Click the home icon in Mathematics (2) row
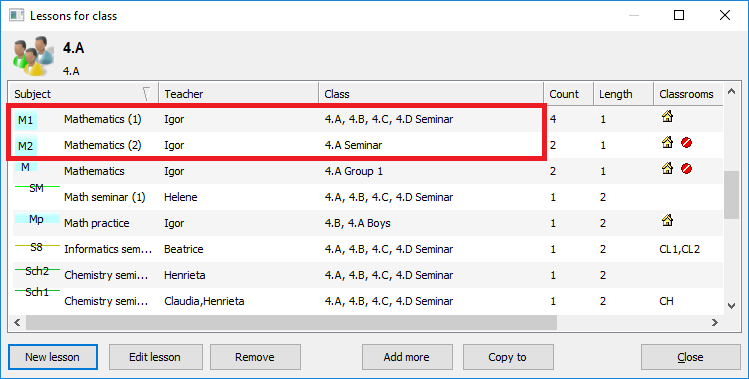 (667, 142)
